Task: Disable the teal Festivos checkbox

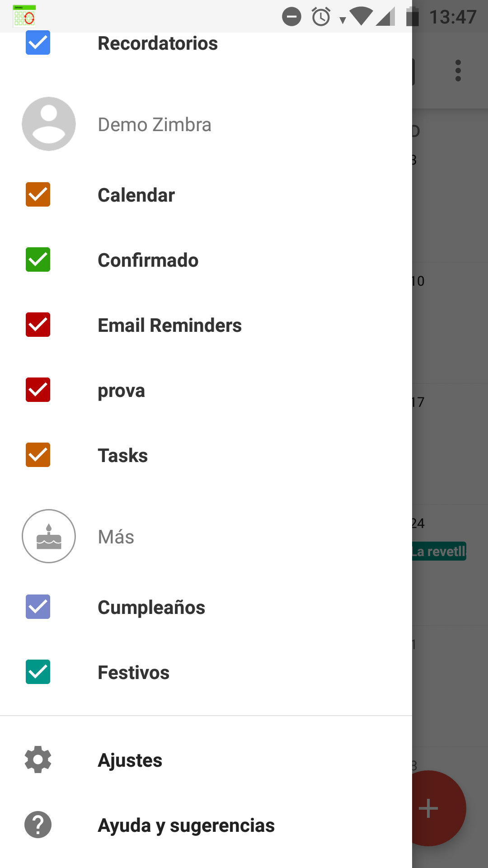Action: (38, 672)
